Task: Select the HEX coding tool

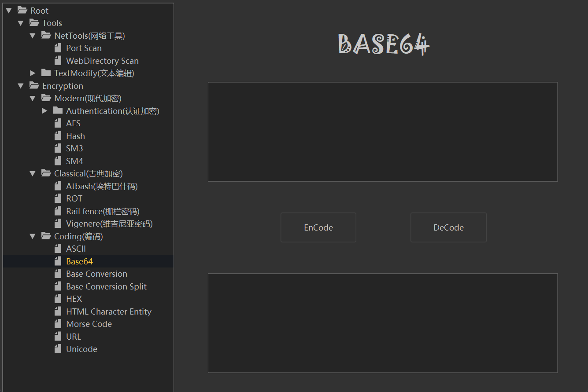Action: (74, 299)
